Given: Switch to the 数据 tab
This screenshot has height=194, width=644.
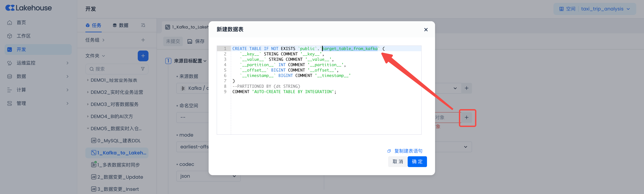Looking at the screenshot, I should coord(120,25).
